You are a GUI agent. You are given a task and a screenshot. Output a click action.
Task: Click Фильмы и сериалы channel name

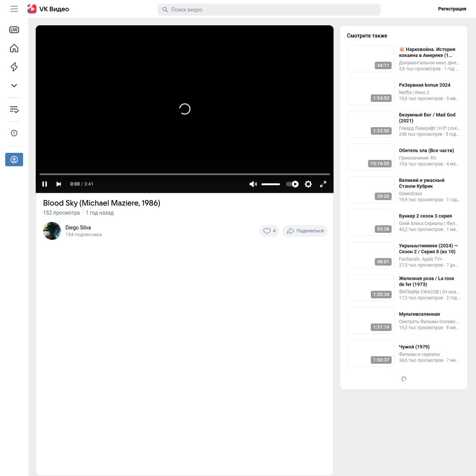(419, 354)
